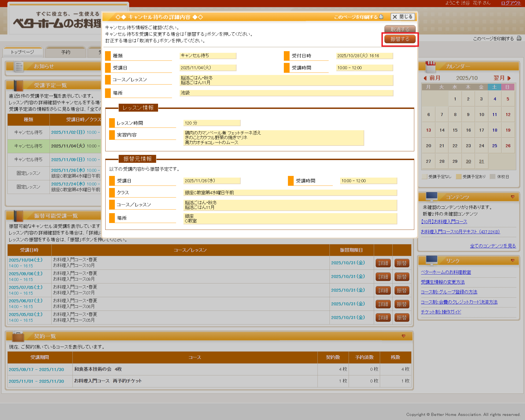Open 詳細 for 2025/10/04 lesson
525x420 pixels.
click(x=383, y=263)
